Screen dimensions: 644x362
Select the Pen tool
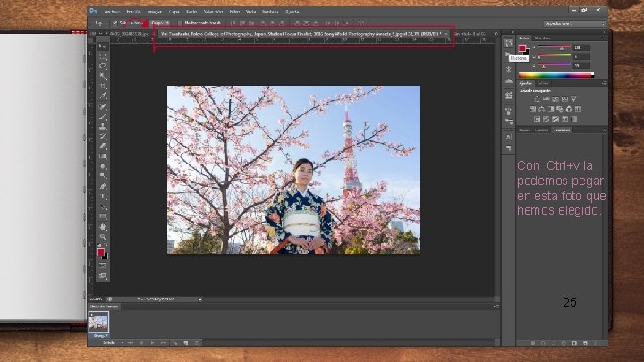102,187
